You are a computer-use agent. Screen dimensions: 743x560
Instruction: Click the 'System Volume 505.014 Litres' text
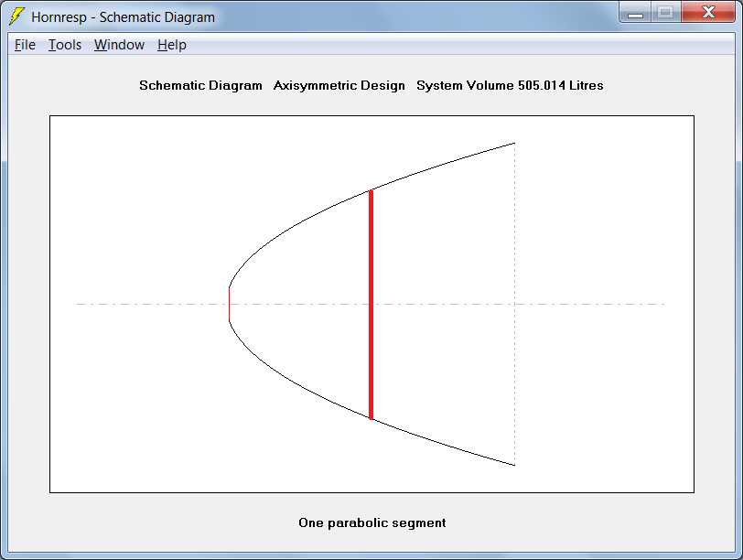pos(510,85)
